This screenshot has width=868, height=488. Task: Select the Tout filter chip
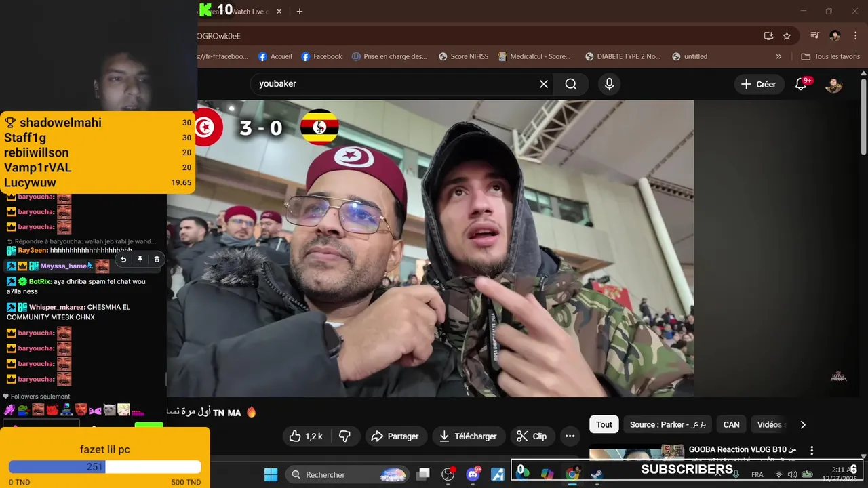click(x=604, y=425)
